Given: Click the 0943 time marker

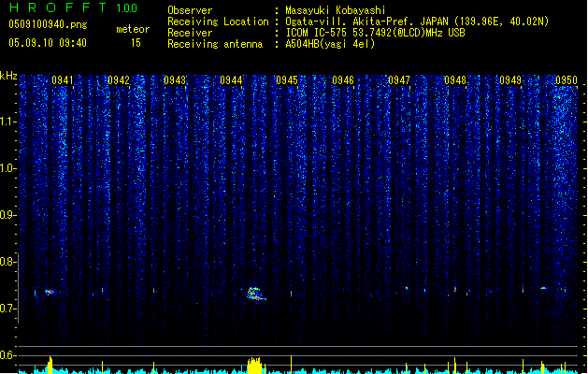Looking at the screenshot, I should (175, 80).
